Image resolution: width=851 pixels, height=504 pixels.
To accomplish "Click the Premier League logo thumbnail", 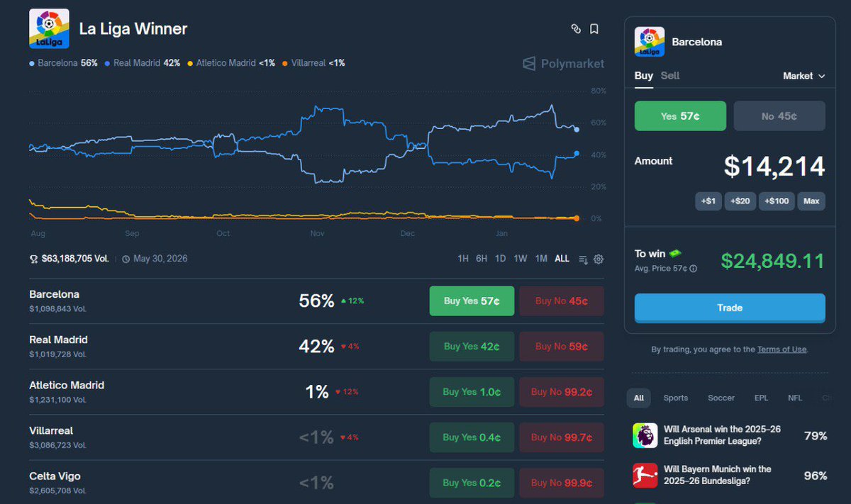I will pos(645,435).
